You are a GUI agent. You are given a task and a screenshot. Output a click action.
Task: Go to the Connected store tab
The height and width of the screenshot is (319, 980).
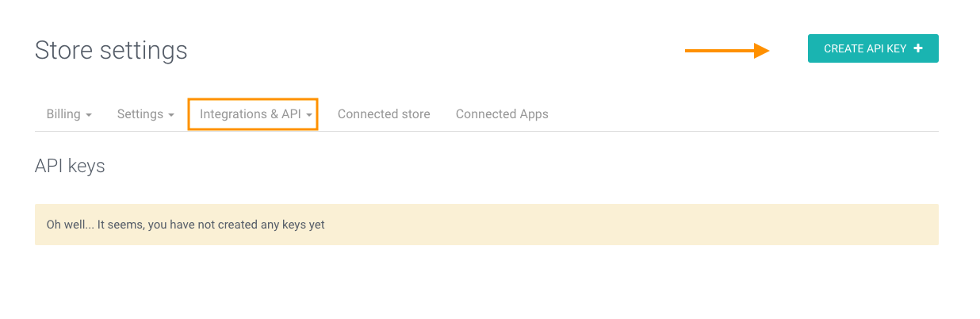384,114
